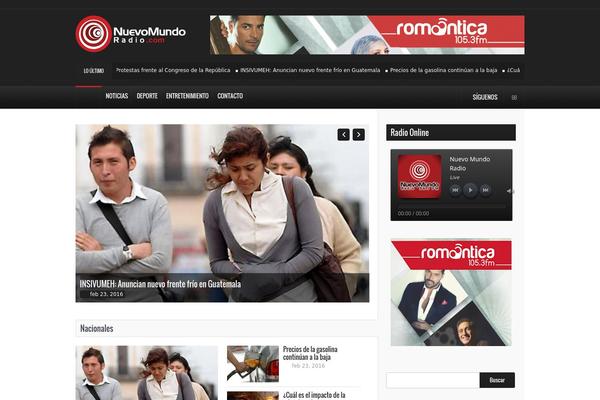The width and height of the screenshot is (600, 400).
Task: Open ticker headline INSIVUMEH frente frío
Action: pos(310,70)
